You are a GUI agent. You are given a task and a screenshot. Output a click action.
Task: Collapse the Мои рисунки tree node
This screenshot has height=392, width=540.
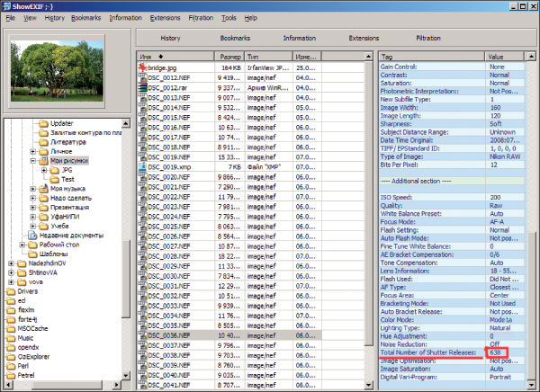point(31,160)
